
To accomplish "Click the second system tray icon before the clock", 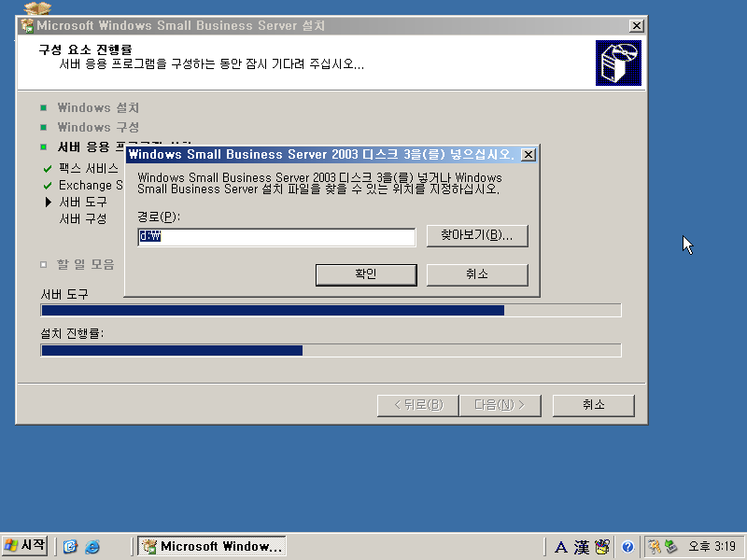I will click(670, 546).
